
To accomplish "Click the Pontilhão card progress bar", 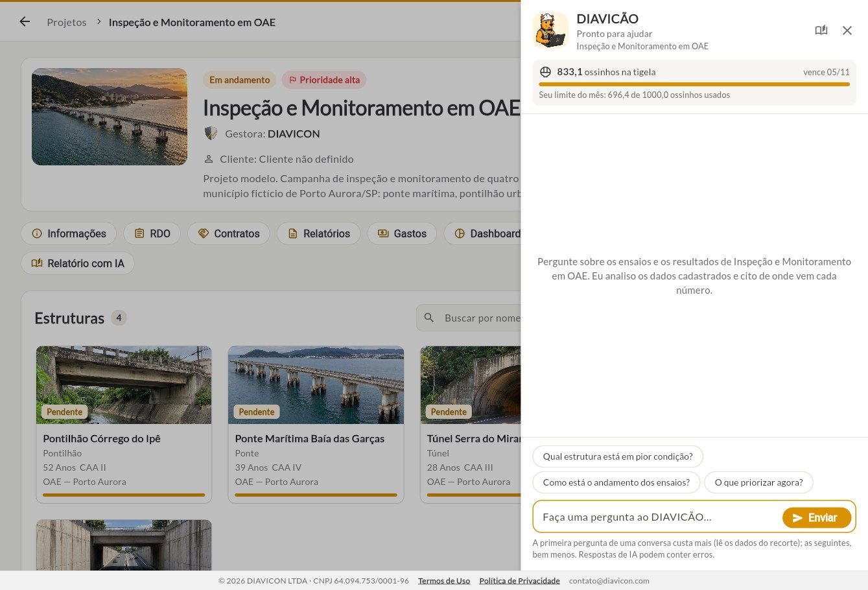I will [124, 495].
